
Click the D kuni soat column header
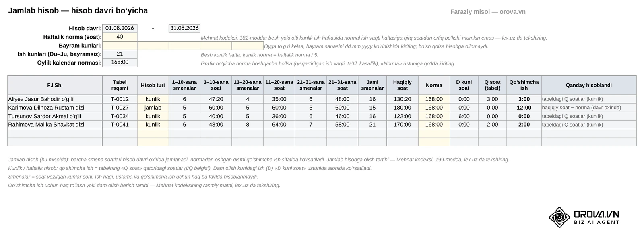click(x=464, y=85)
